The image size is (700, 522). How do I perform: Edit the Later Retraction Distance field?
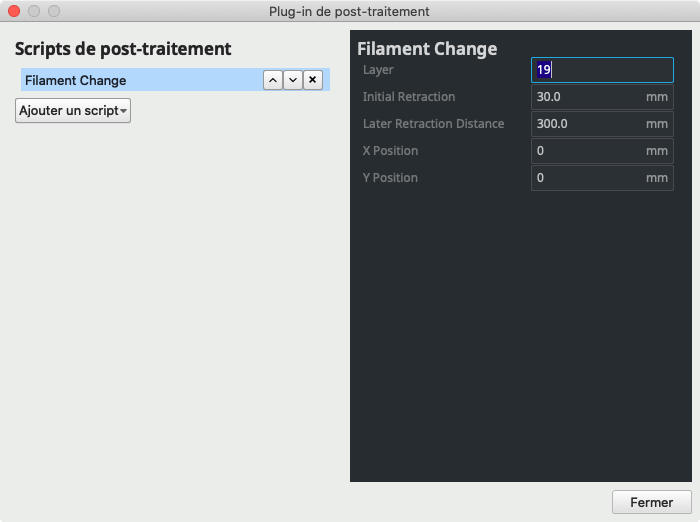point(590,124)
